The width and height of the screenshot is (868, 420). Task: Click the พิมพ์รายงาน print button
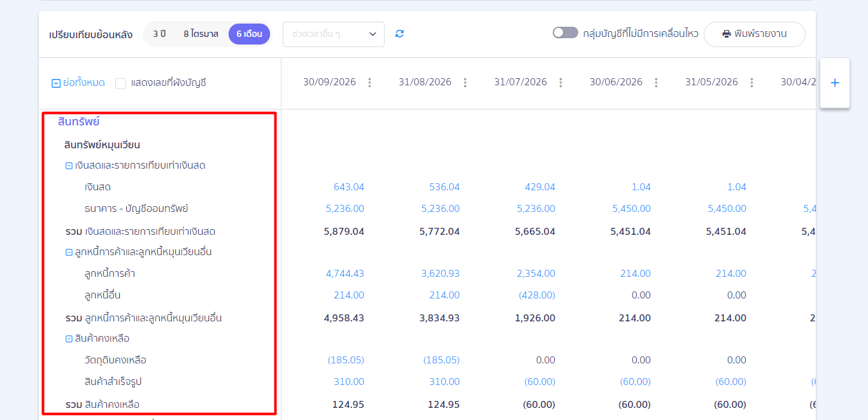[x=755, y=34]
